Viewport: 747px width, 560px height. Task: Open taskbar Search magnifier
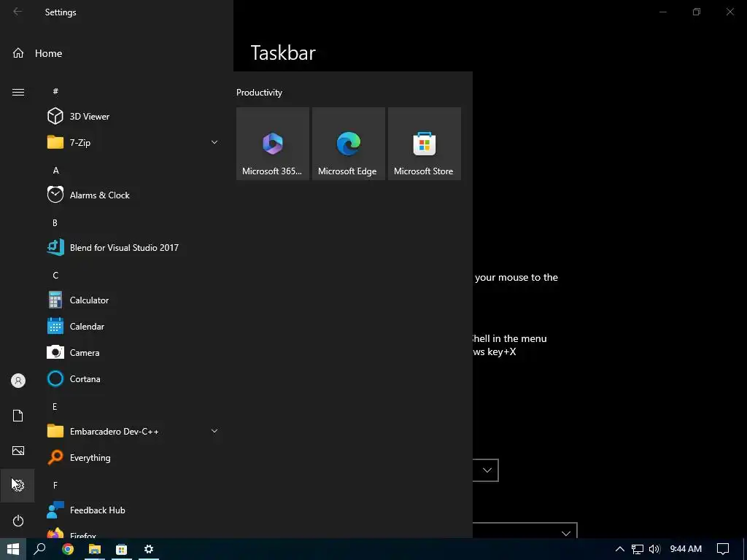click(39, 549)
